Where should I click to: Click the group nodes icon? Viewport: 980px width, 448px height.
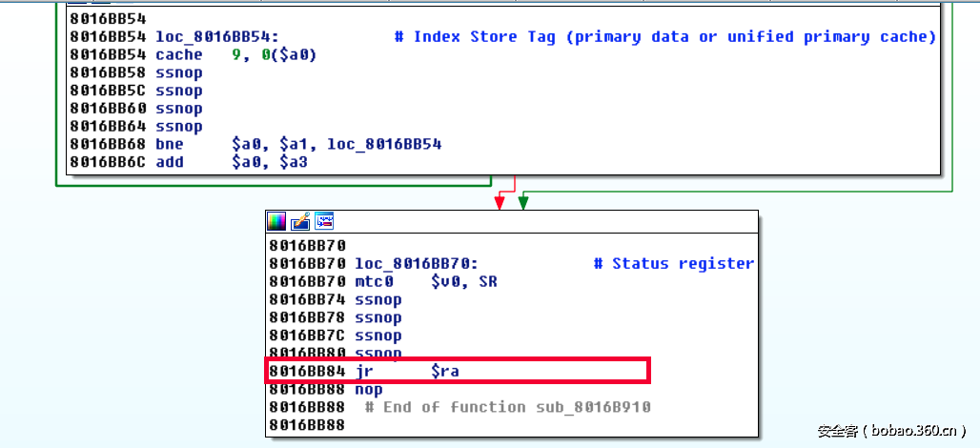323,221
